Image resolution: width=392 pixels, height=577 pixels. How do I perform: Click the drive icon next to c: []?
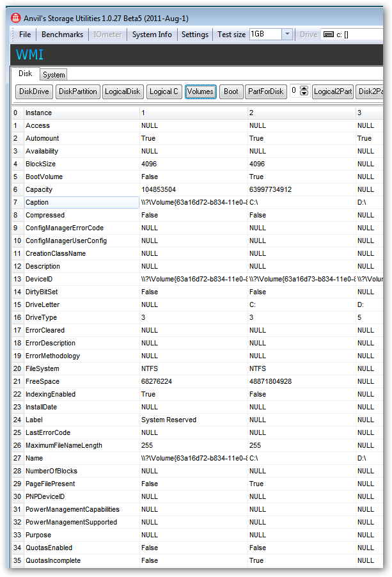tap(329, 35)
